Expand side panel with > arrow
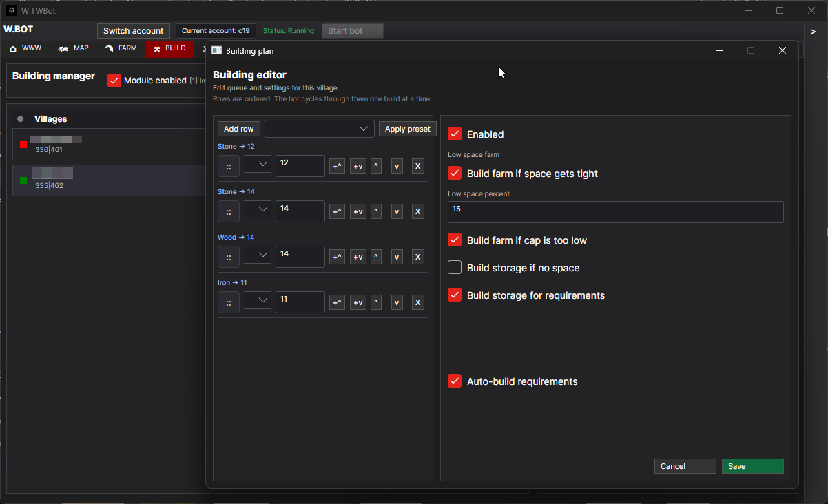 pyautogui.click(x=813, y=32)
